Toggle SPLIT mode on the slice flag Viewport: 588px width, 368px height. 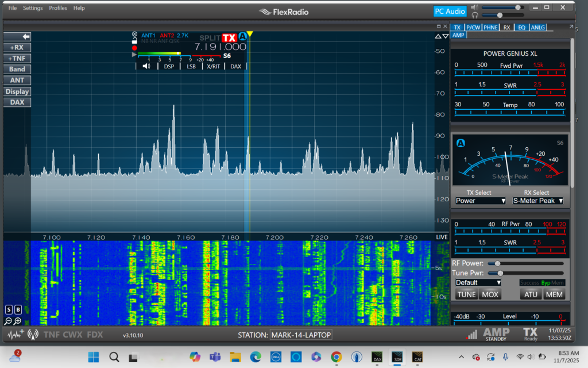[x=210, y=37]
